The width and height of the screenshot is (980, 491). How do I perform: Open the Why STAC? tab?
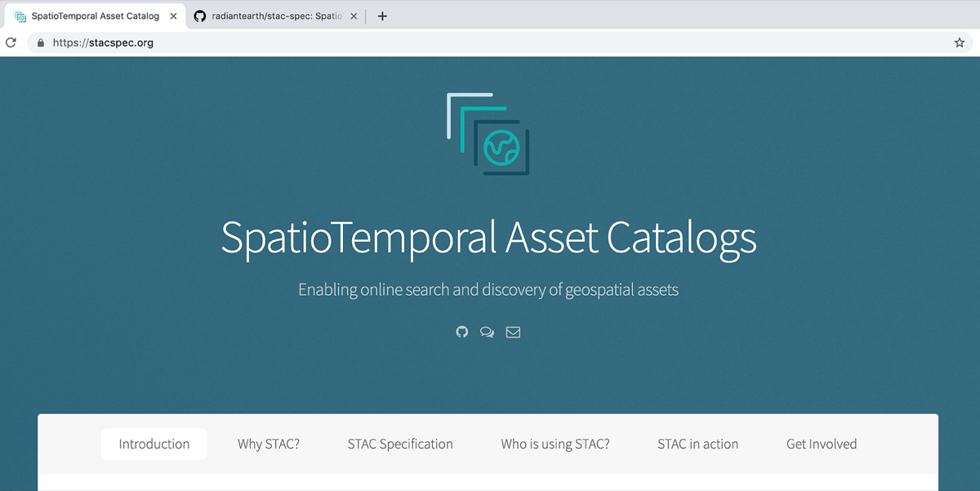click(269, 444)
